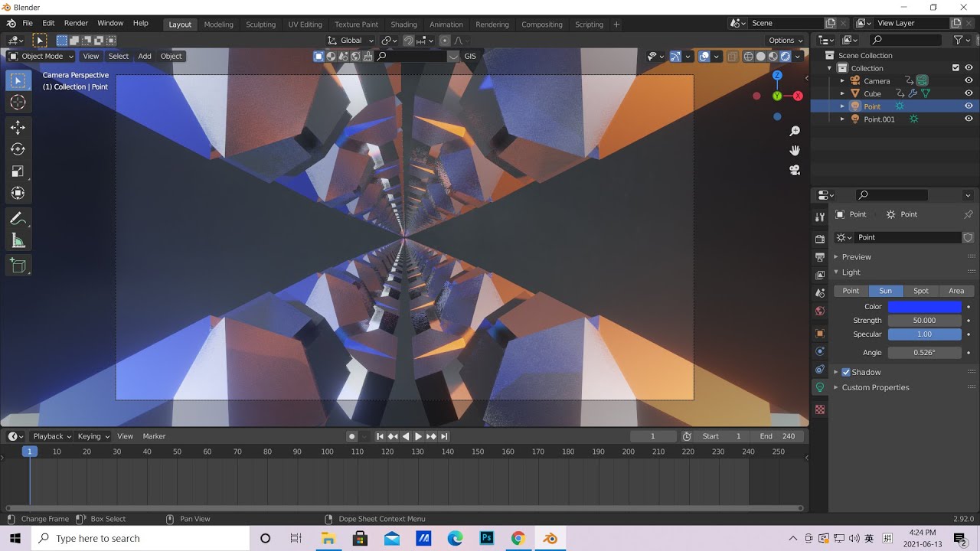Activate the Scale tool
The width and height of the screenshot is (980, 551).
(x=18, y=172)
